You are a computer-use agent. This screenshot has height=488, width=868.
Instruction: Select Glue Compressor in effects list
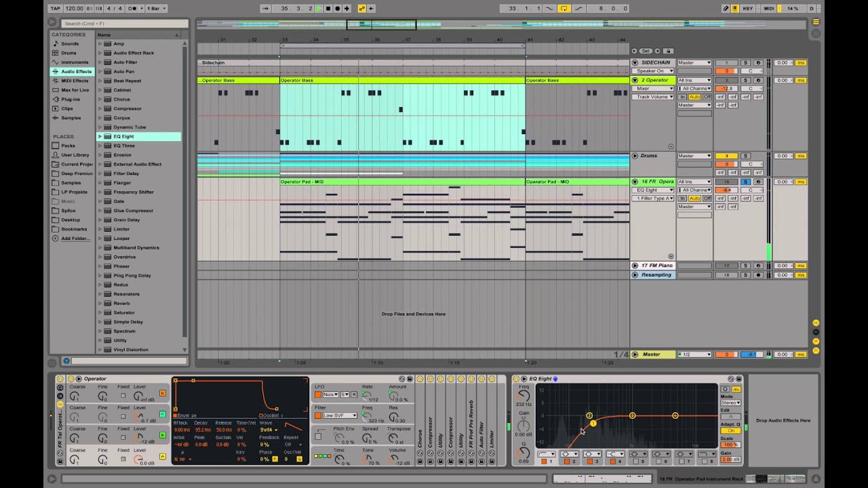(133, 211)
